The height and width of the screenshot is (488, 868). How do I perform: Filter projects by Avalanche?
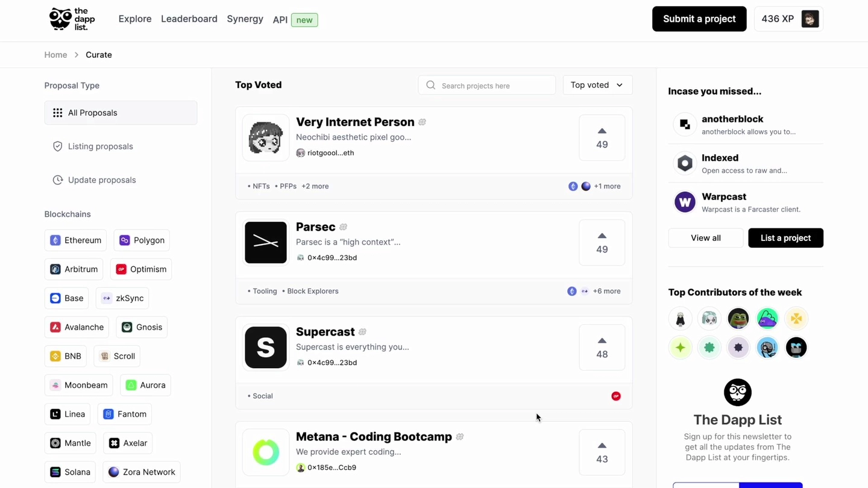pos(77,327)
